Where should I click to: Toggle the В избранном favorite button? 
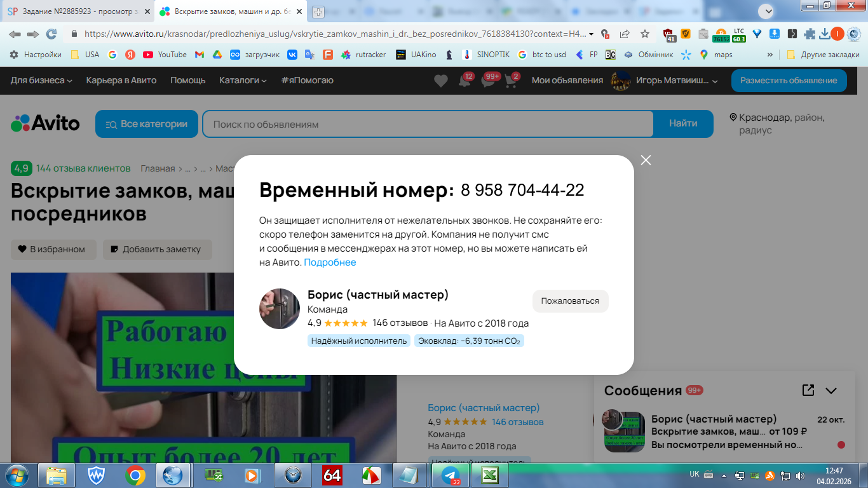tap(53, 249)
